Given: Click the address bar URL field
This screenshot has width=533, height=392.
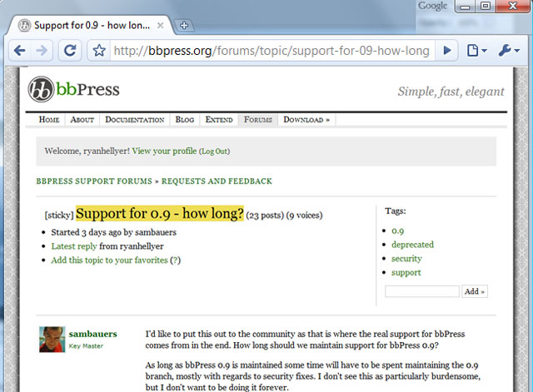Looking at the screenshot, I should pyautogui.click(x=272, y=51).
